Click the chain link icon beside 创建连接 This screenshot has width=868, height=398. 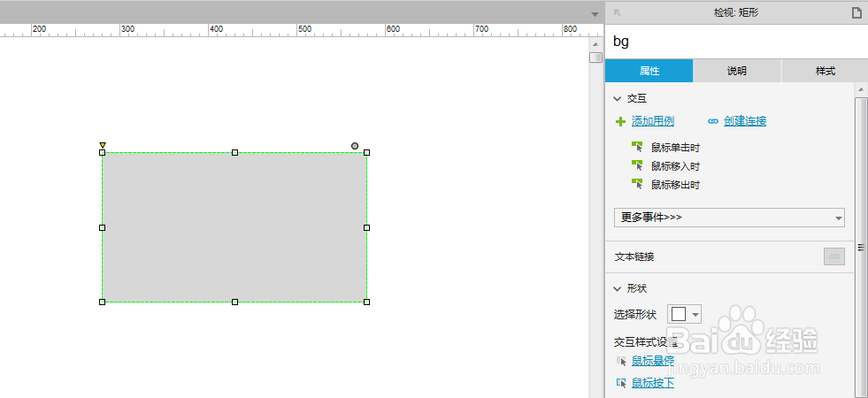pyautogui.click(x=713, y=121)
